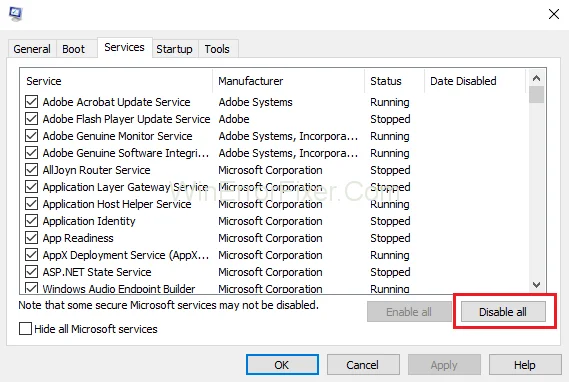
Task: Select the Adobe Acrobat Update Service row name
Action: point(116,102)
